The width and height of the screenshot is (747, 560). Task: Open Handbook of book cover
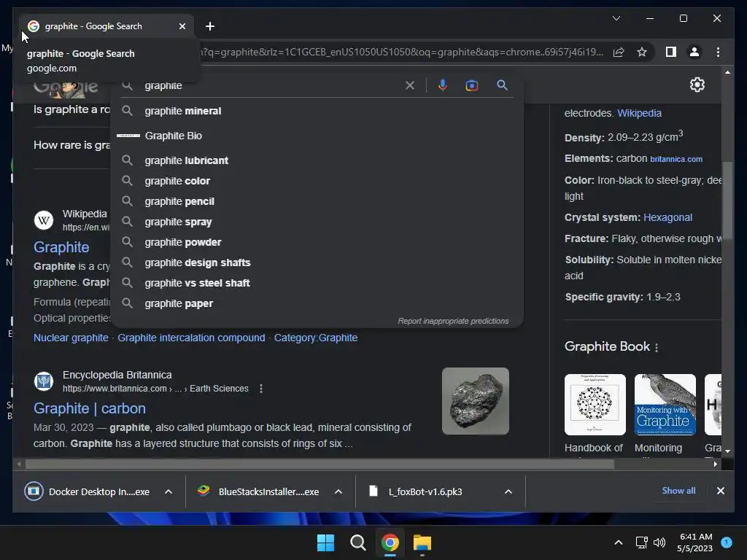point(595,405)
